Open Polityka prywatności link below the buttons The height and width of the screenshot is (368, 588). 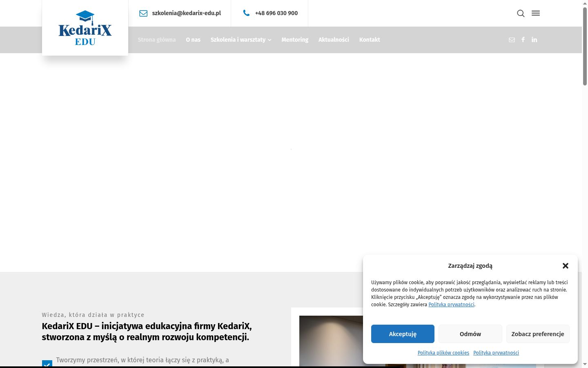(496, 353)
